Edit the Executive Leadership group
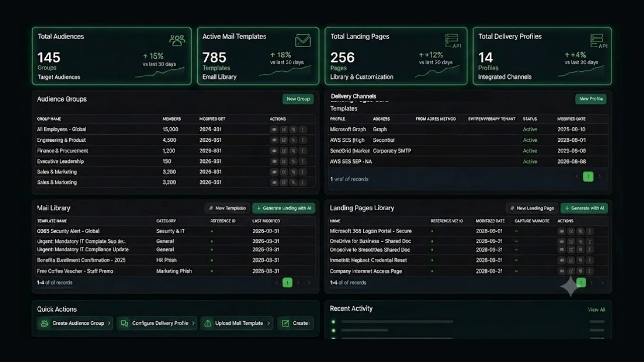Screen dimensions: 644x362 click(284, 161)
